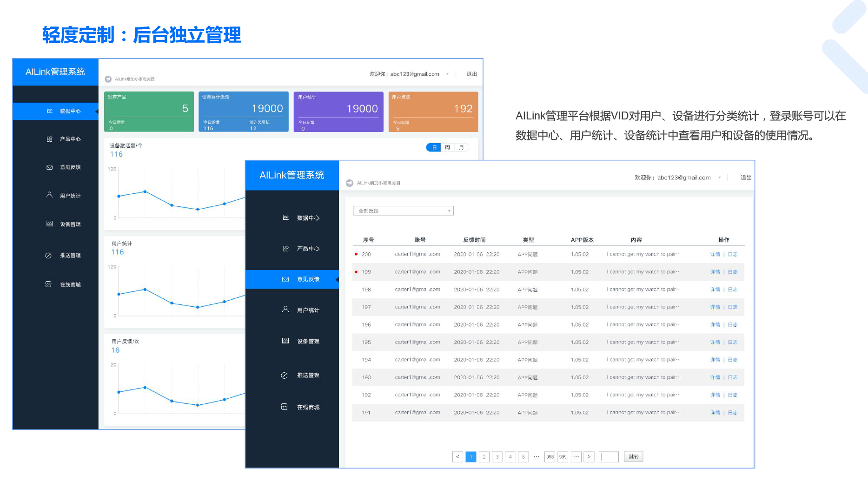The image size is (868, 488).
Task: Select 日 in the chart period toggle
Action: tap(434, 147)
